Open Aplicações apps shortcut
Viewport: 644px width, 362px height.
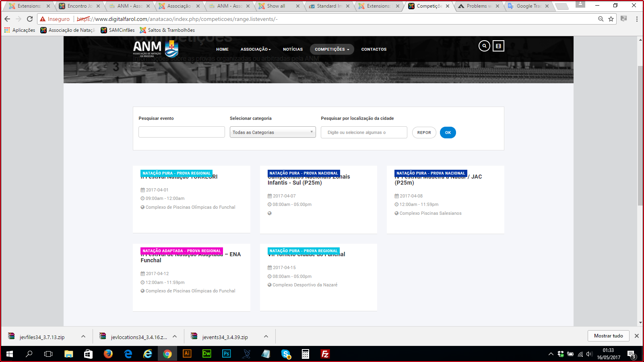point(20,30)
